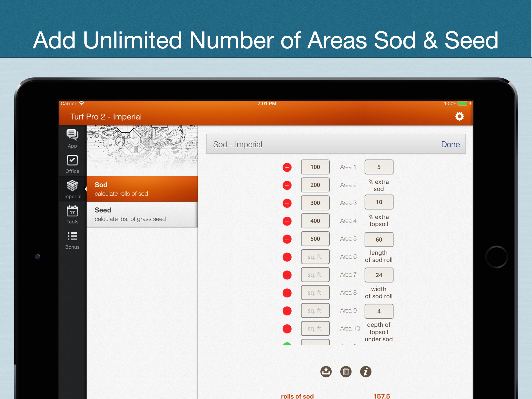Viewport: 532px width, 399px height.
Task: Remove Area 10 with its red minus
Action: (x=287, y=329)
